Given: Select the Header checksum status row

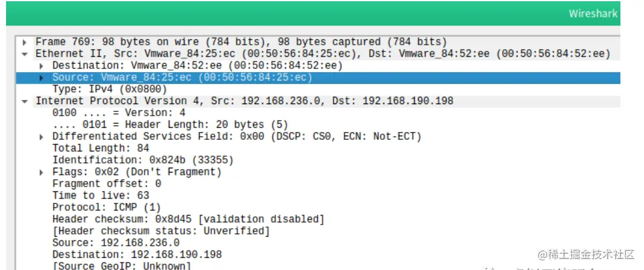Looking at the screenshot, I should point(161,231).
